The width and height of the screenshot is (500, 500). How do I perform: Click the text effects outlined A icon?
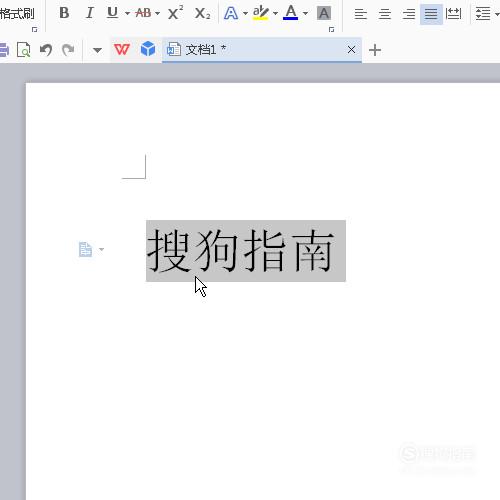(x=231, y=13)
